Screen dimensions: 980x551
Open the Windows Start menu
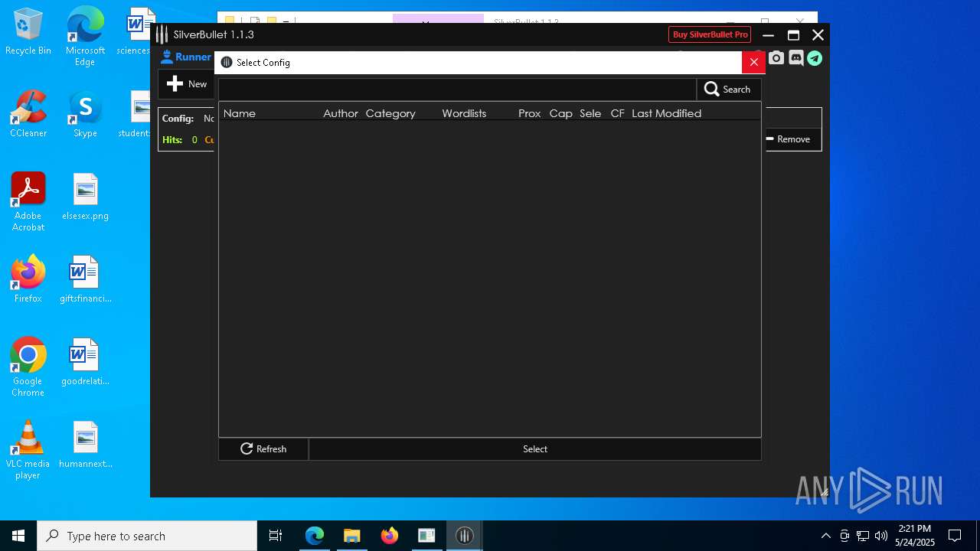point(18,536)
